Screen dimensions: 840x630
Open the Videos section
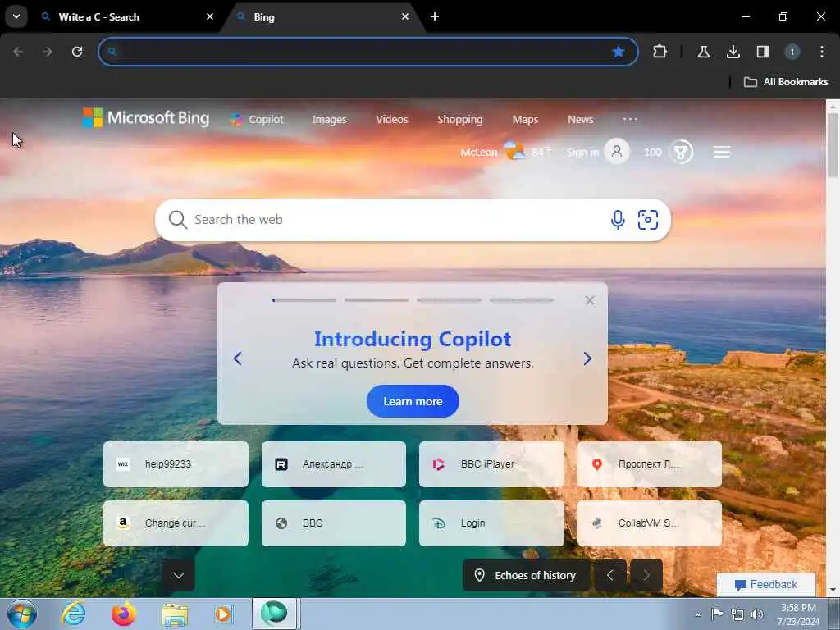391,120
